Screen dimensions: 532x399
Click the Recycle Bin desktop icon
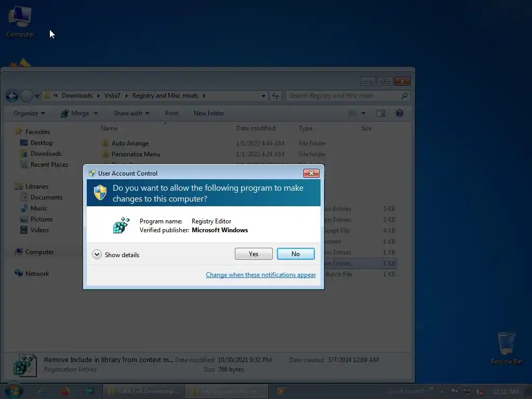(x=506, y=348)
